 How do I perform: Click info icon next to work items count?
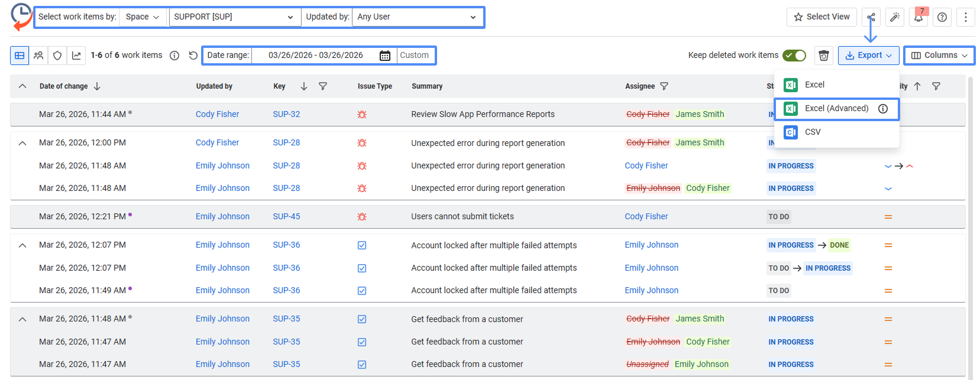(174, 56)
